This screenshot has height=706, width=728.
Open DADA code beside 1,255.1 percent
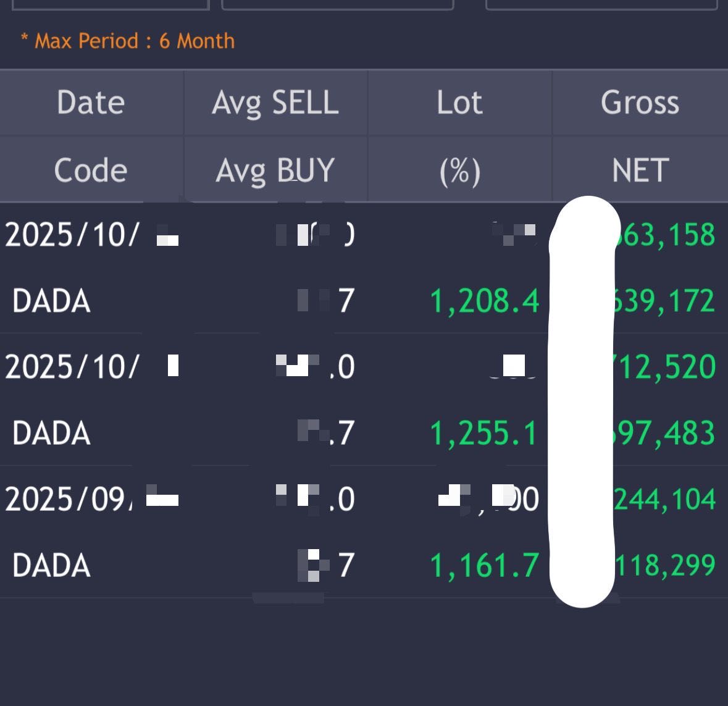coord(51,433)
